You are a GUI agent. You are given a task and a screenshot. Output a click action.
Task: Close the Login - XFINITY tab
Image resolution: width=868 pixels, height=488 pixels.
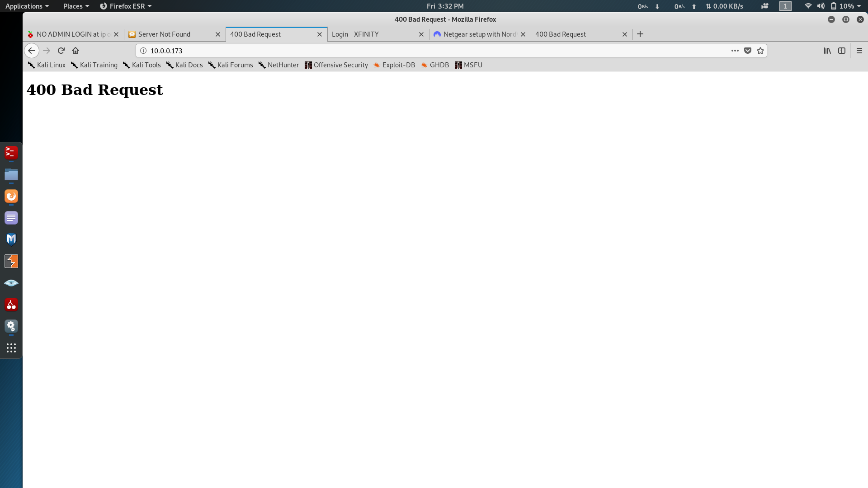click(x=421, y=34)
